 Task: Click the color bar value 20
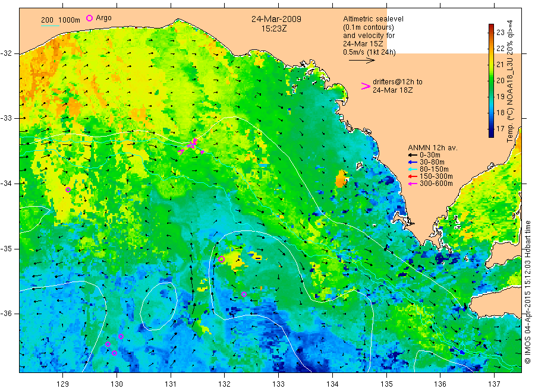pos(500,80)
